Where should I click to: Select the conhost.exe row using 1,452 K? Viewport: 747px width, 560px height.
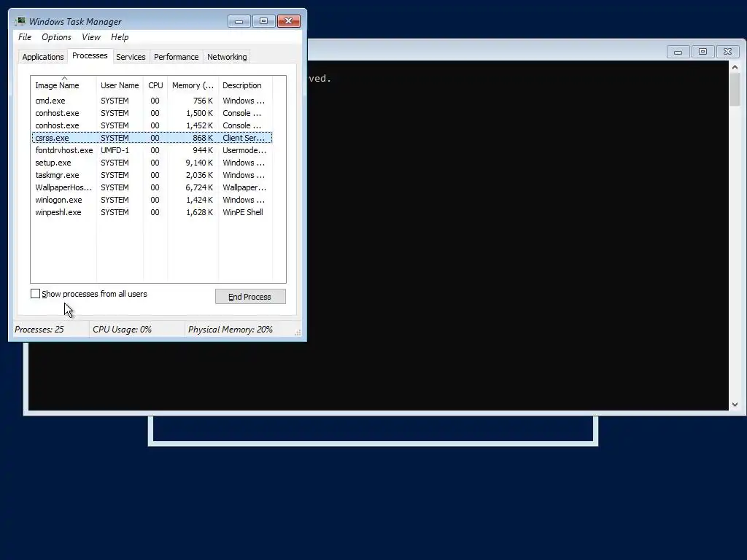(x=152, y=125)
